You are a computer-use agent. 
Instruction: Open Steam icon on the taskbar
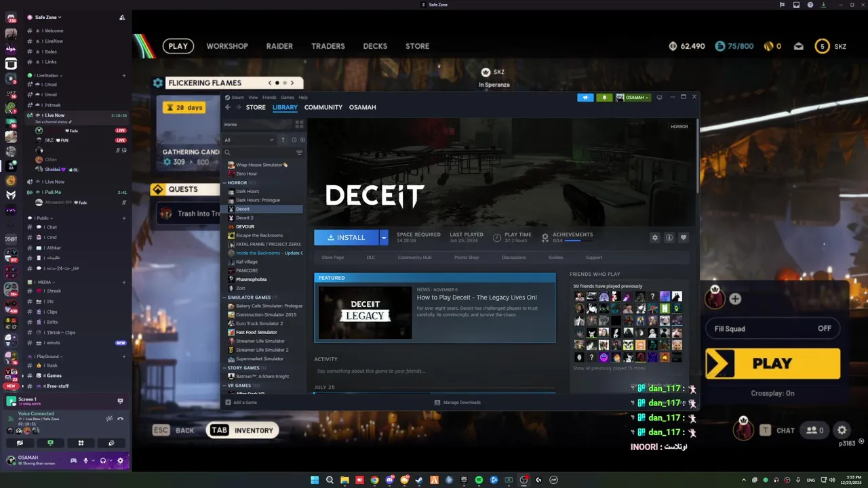419,480
